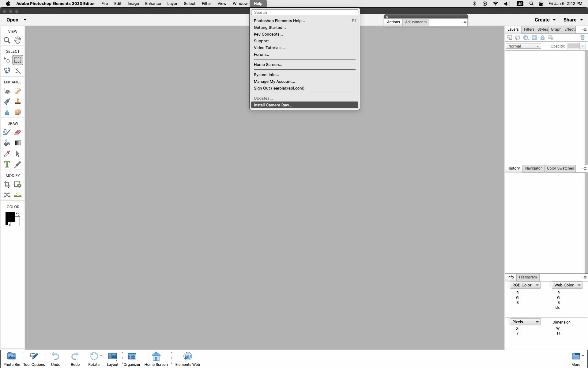Image resolution: width=588 pixels, height=368 pixels.
Task: Toggle the Photo Bin panel
Action: 12,359
